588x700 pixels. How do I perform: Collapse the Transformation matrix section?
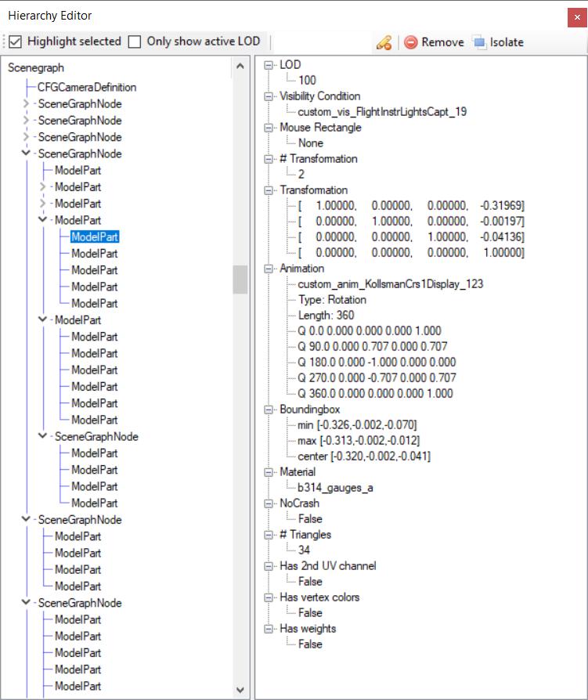269,190
